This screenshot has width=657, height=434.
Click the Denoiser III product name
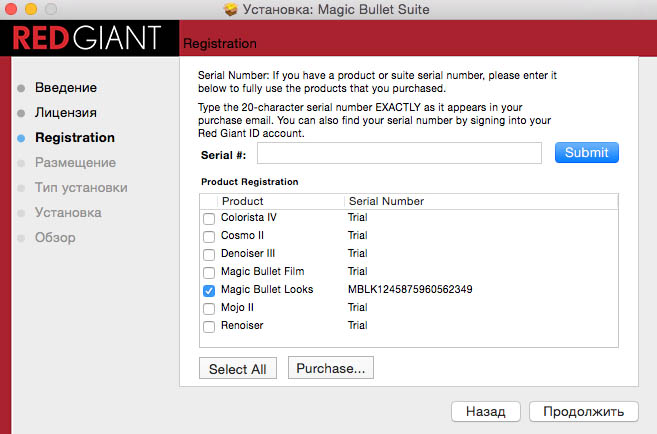pos(248,253)
